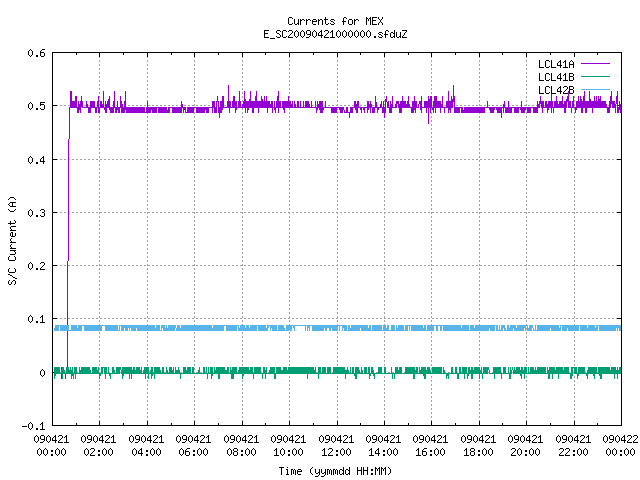Click the '16:00' time tick label
Viewport: 640px width, 480px height.
430,452
